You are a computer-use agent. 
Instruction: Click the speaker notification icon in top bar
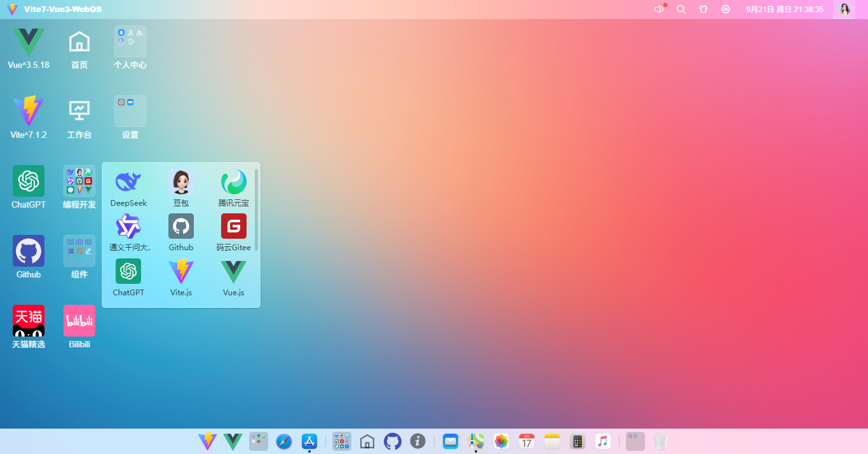pyautogui.click(x=659, y=10)
